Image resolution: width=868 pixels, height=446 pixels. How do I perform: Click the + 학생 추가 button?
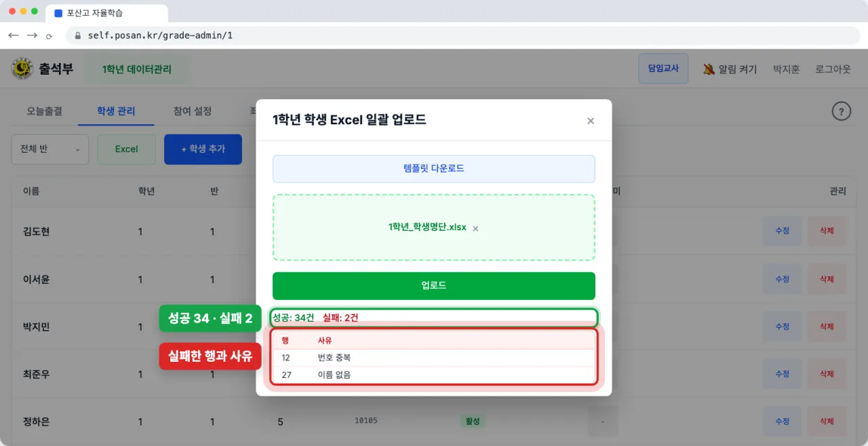[203, 149]
